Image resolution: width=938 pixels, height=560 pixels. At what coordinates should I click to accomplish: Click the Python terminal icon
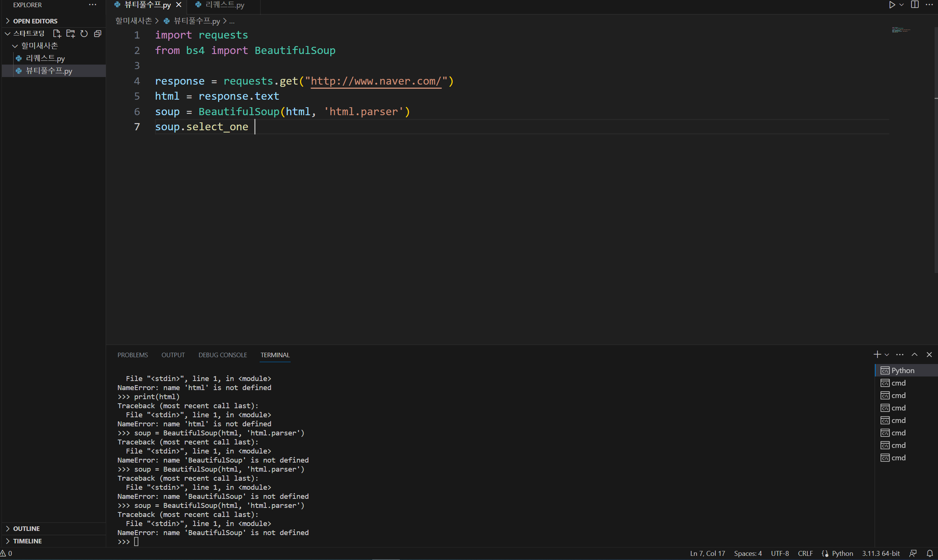click(x=885, y=370)
